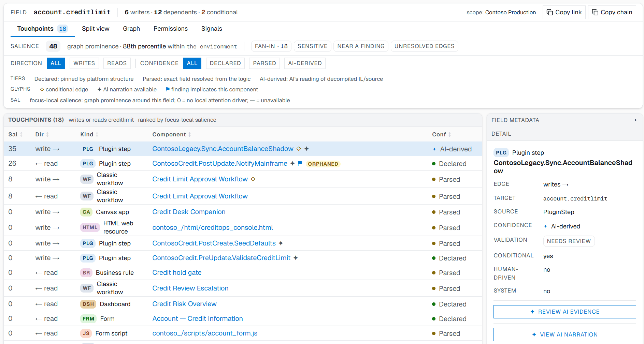Select the ALL direction filter
This screenshot has width=644, height=344.
56,63
